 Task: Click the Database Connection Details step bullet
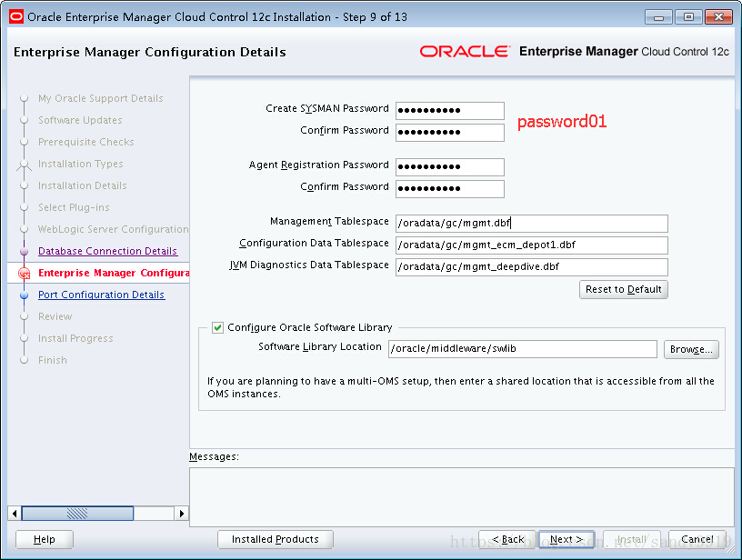pyautogui.click(x=25, y=251)
